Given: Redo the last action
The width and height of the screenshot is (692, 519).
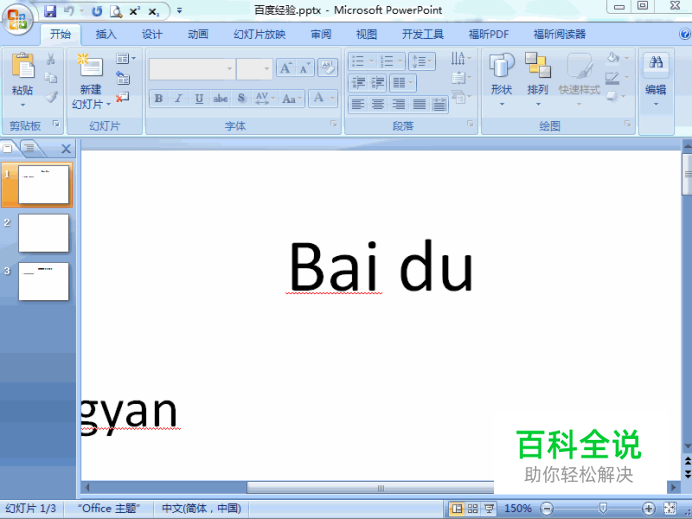Looking at the screenshot, I should [97, 11].
